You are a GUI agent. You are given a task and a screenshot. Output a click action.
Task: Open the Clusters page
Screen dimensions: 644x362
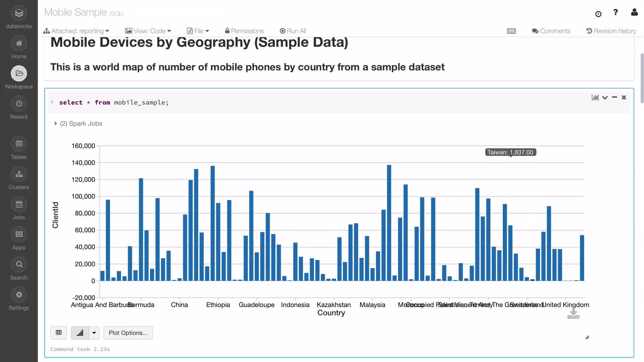(19, 178)
